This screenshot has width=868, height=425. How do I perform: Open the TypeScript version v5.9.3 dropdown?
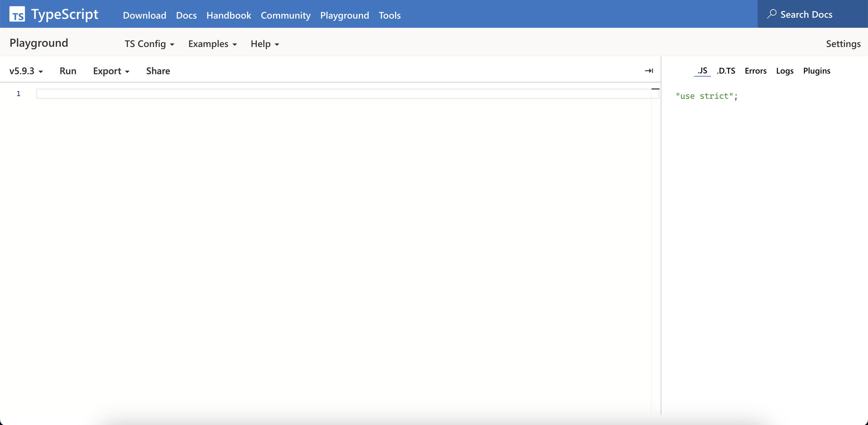point(26,71)
